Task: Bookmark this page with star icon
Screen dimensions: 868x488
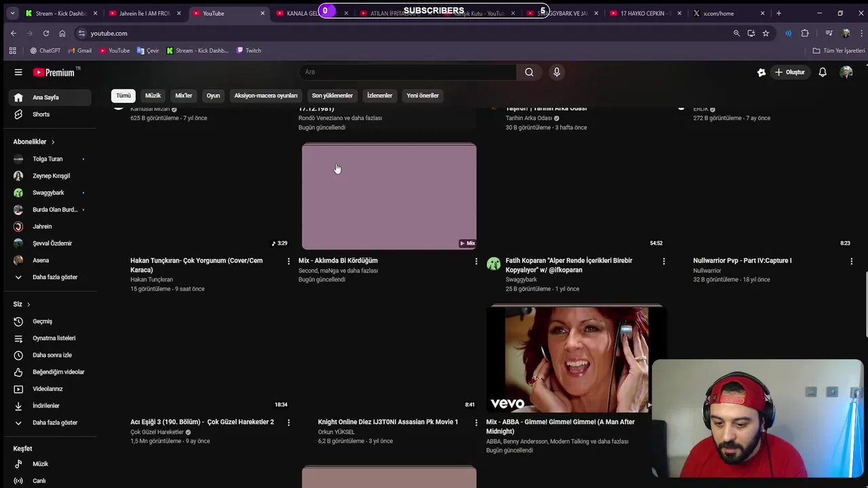Action: point(766,33)
